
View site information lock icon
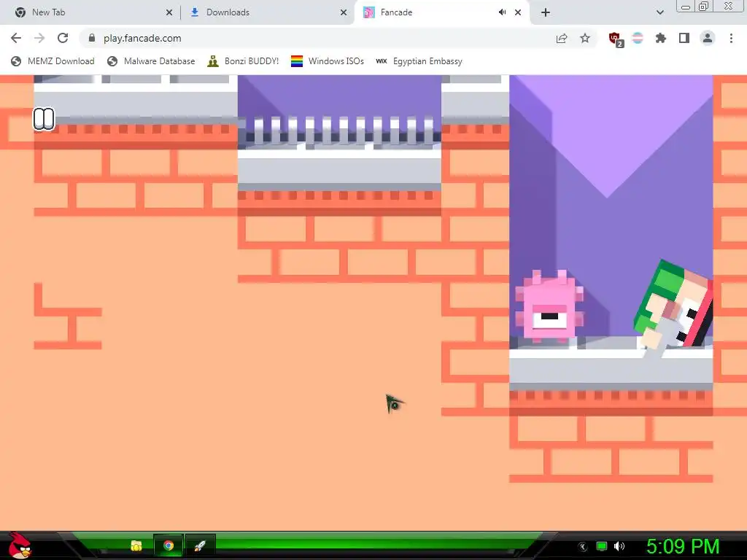click(x=92, y=38)
